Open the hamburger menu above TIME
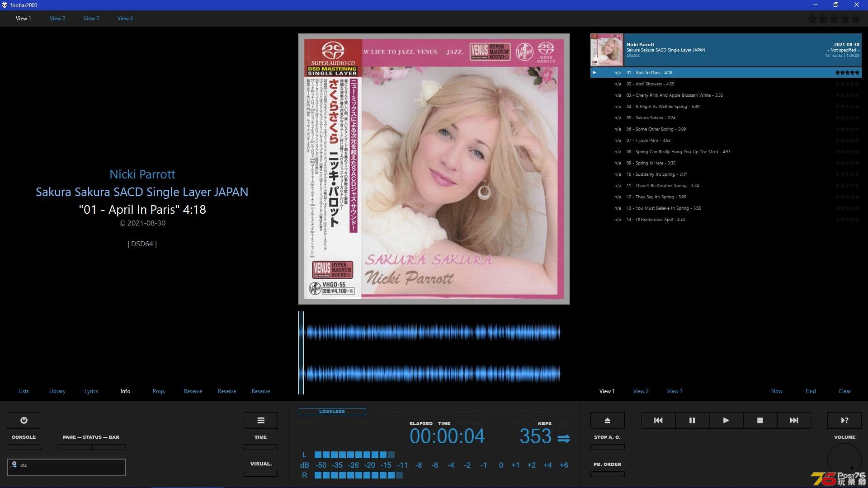The image size is (868, 488). (261, 420)
